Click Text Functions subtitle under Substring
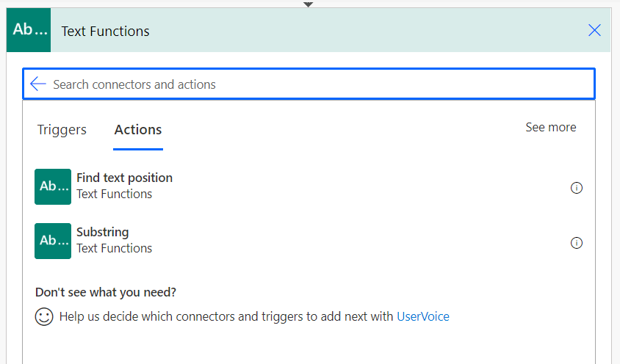The width and height of the screenshot is (620, 364). click(114, 249)
